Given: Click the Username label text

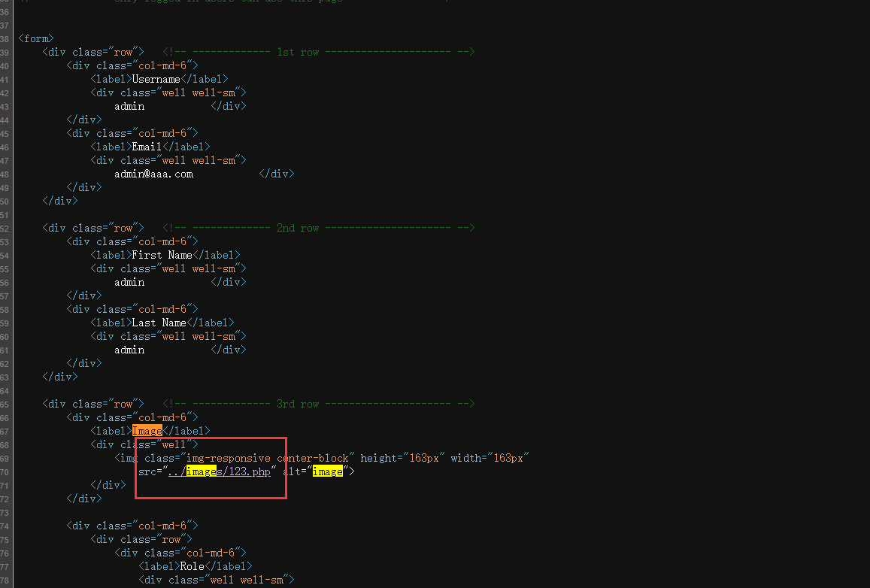Looking at the screenshot, I should click(156, 79).
